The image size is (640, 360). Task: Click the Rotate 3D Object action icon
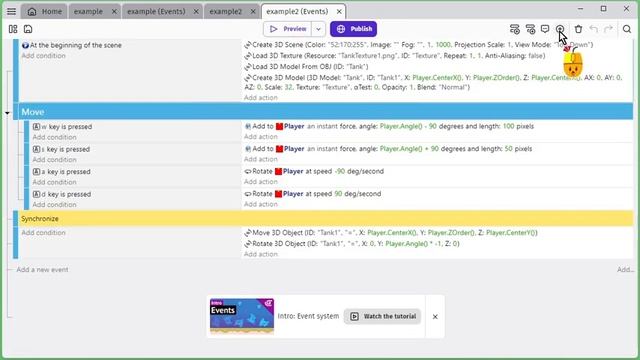pos(248,244)
